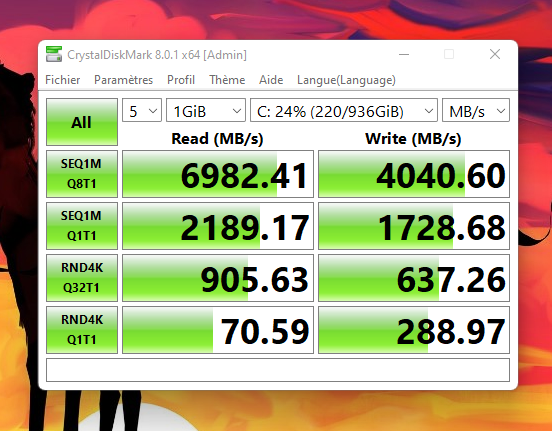Image resolution: width=552 pixels, height=431 pixels.
Task: Open the Langue(Language) menu
Action: [x=346, y=80]
